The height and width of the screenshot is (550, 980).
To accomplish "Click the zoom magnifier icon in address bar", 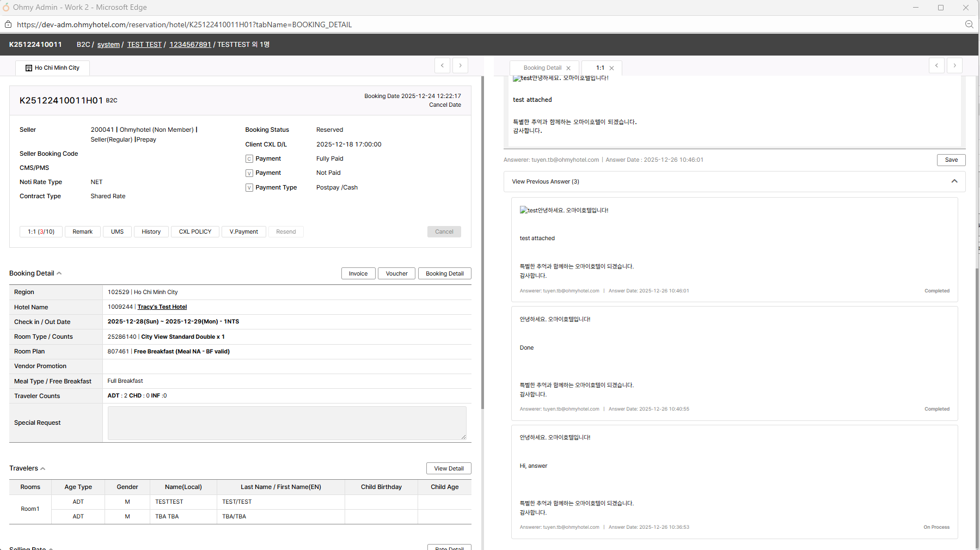I will point(969,25).
